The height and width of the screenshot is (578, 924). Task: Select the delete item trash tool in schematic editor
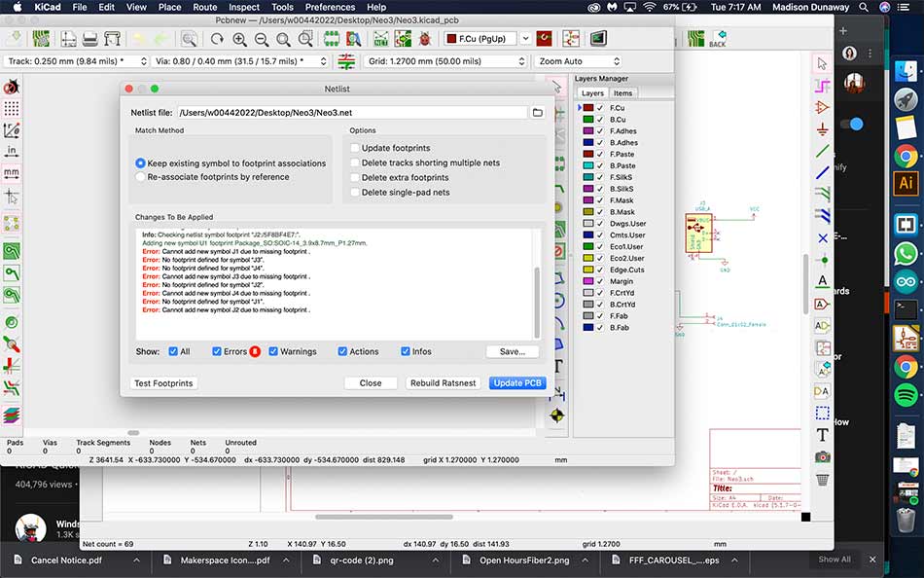click(x=823, y=479)
